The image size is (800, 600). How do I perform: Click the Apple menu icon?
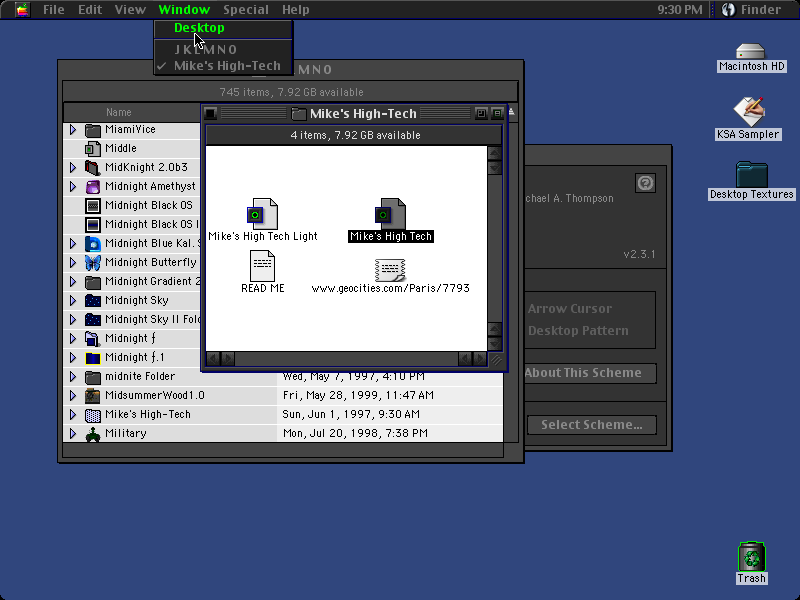click(22, 9)
